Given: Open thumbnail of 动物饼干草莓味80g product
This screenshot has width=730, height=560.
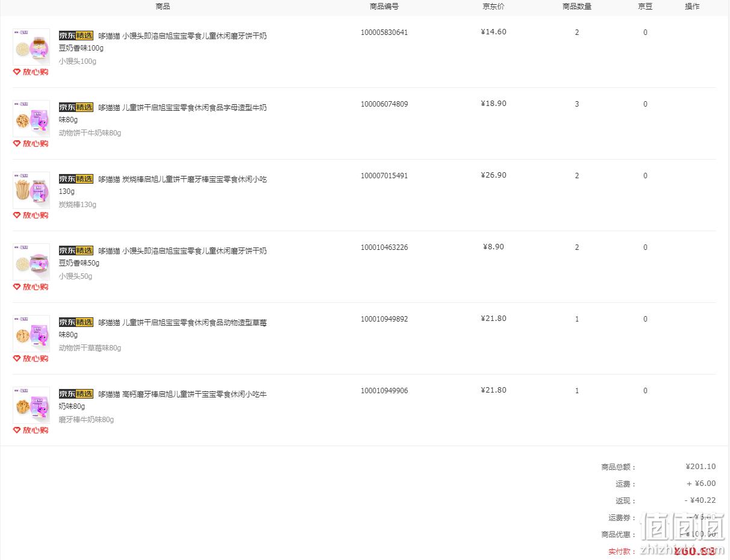Looking at the screenshot, I should (31, 334).
